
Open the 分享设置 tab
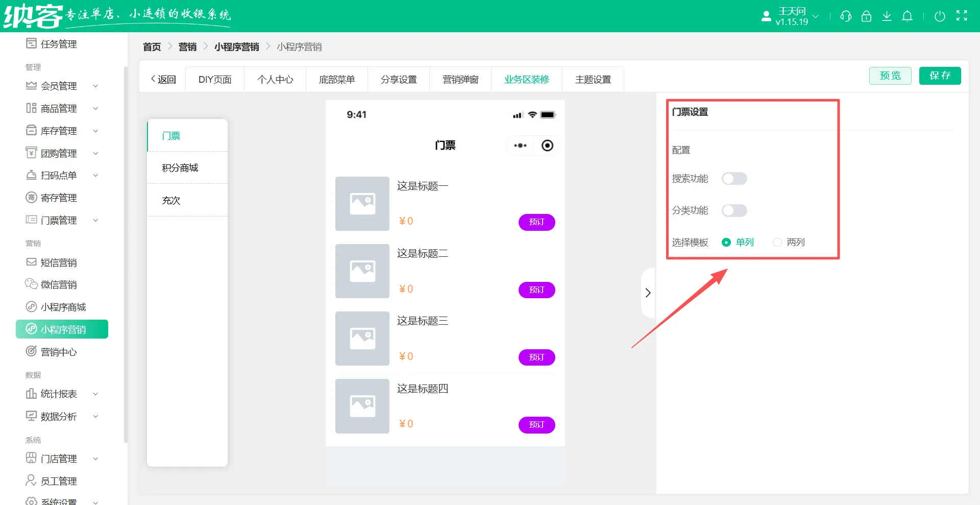(399, 79)
